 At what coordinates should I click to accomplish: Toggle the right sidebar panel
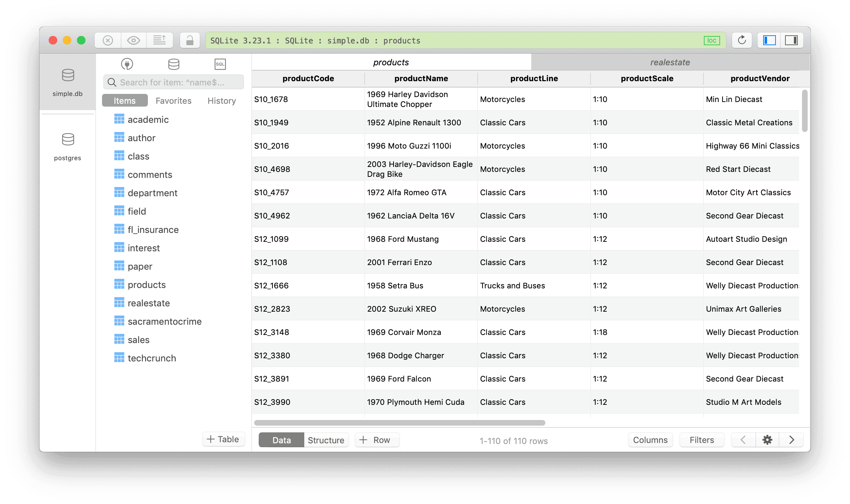791,41
